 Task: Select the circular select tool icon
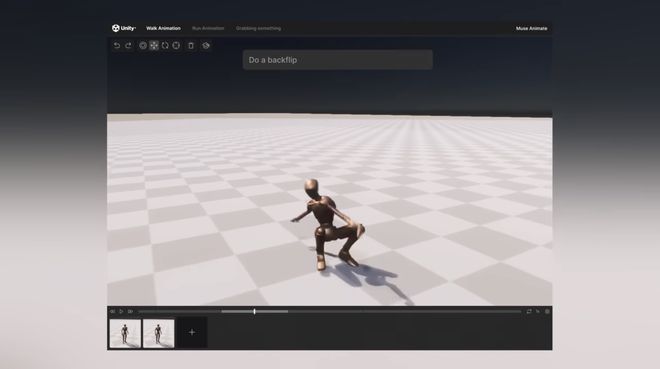click(x=143, y=45)
